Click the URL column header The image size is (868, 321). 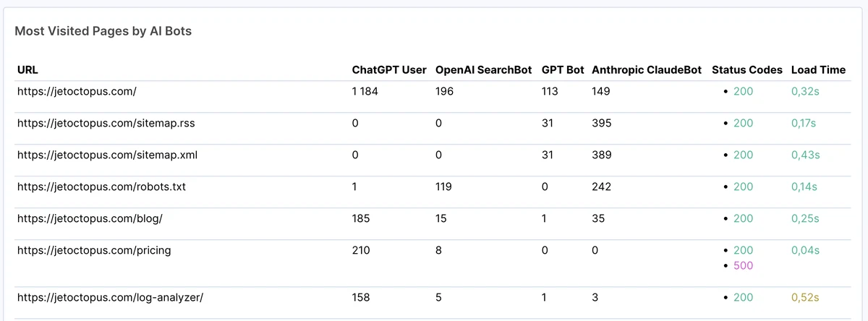tap(27, 70)
